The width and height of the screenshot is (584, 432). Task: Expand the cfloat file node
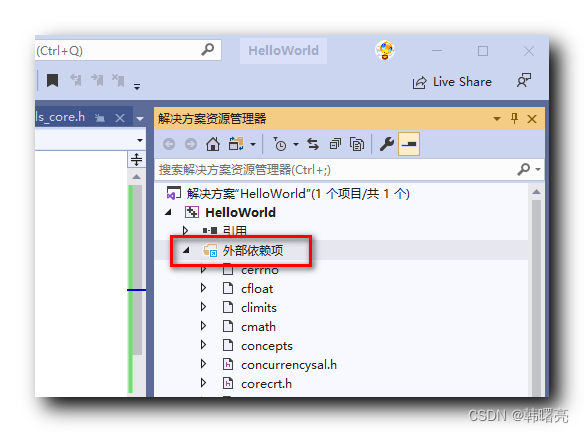coord(203,288)
